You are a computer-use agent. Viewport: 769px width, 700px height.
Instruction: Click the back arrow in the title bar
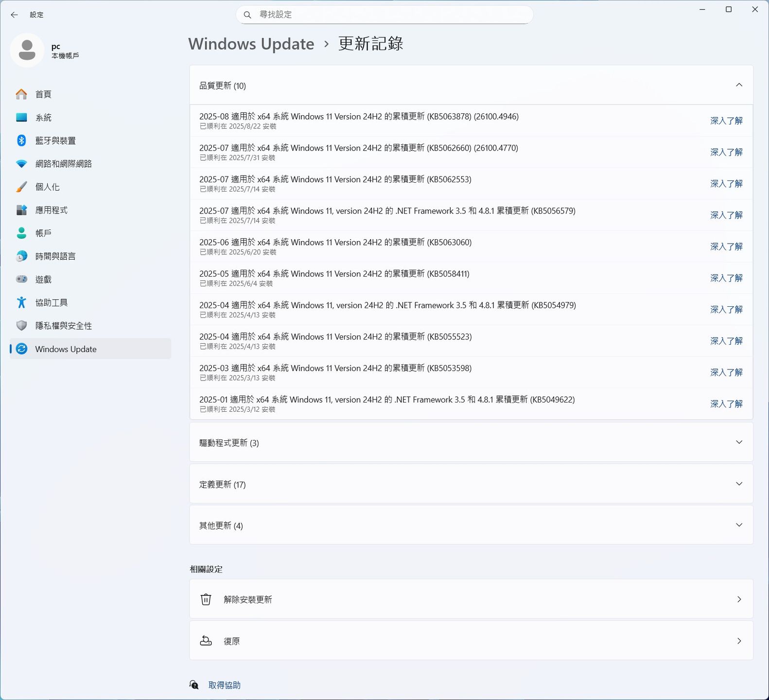click(14, 15)
